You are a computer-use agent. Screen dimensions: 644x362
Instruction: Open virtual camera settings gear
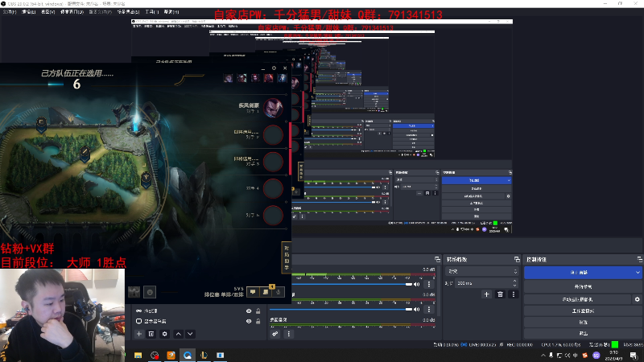point(637,299)
